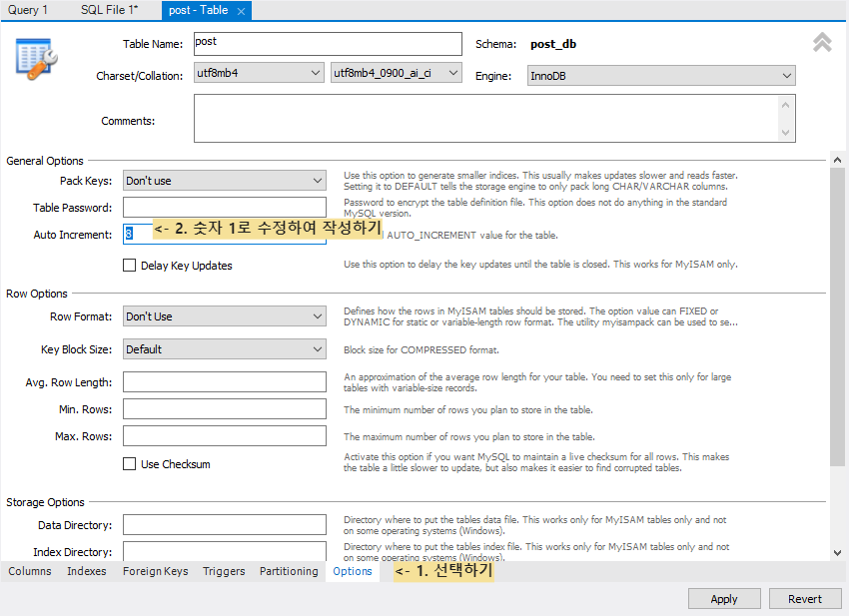
Task: Click the General Options section heading
Action: coord(44,161)
